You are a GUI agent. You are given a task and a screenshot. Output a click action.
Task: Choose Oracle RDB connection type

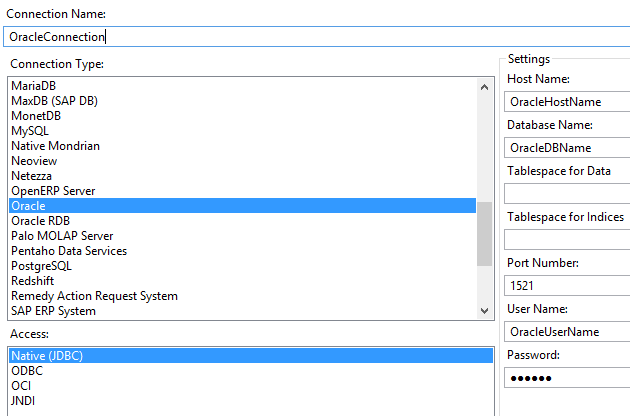point(242,221)
